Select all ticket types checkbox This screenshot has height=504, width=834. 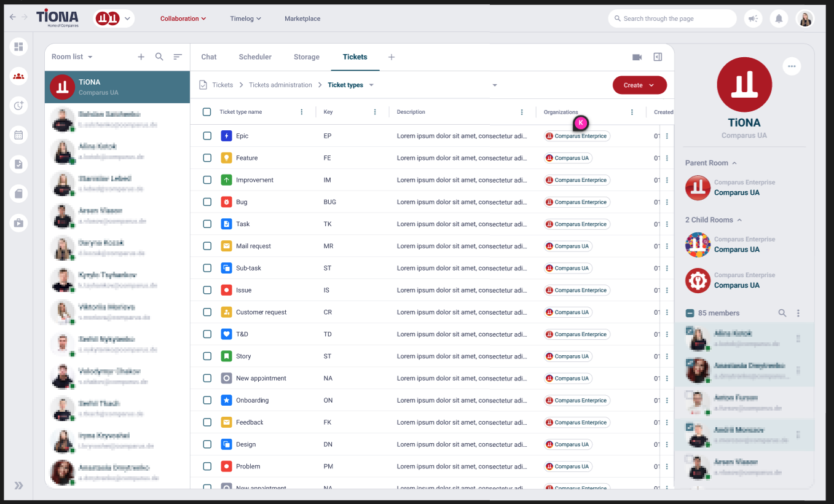coord(207,112)
